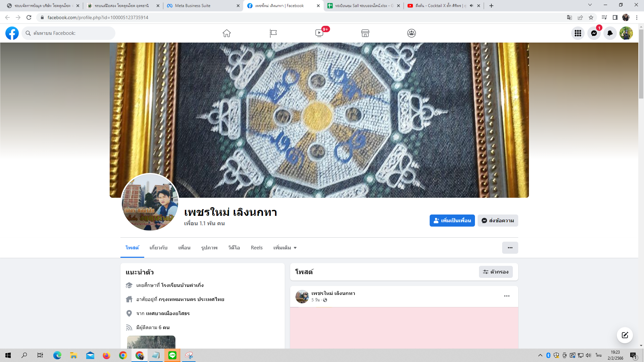The width and height of the screenshot is (644, 362).
Task: Open the ตัวกรอง posts filter button
Action: click(496, 272)
